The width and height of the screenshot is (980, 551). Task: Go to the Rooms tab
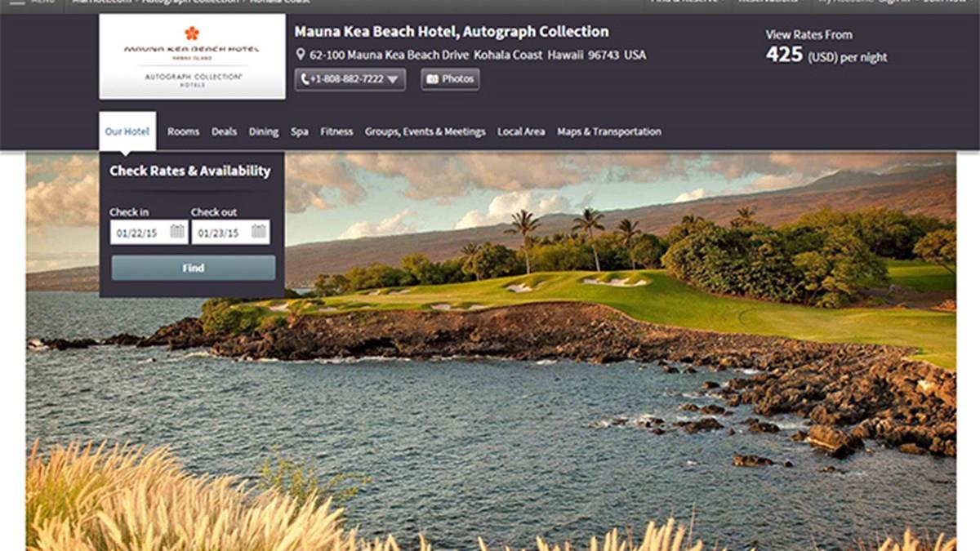tap(183, 131)
